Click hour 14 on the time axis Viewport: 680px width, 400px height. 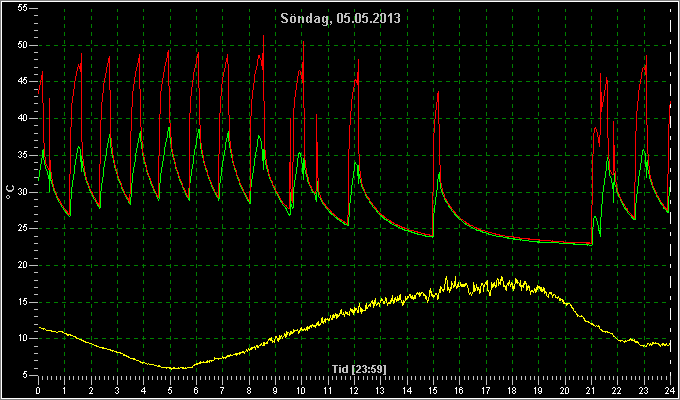coord(407,390)
